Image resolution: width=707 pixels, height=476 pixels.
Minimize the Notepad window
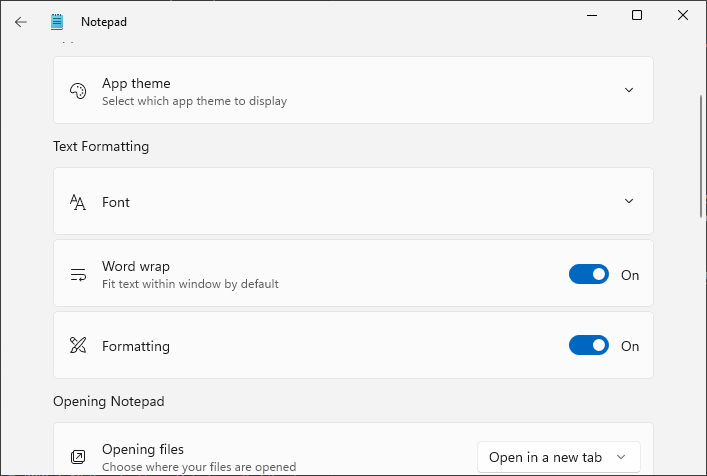(592, 15)
